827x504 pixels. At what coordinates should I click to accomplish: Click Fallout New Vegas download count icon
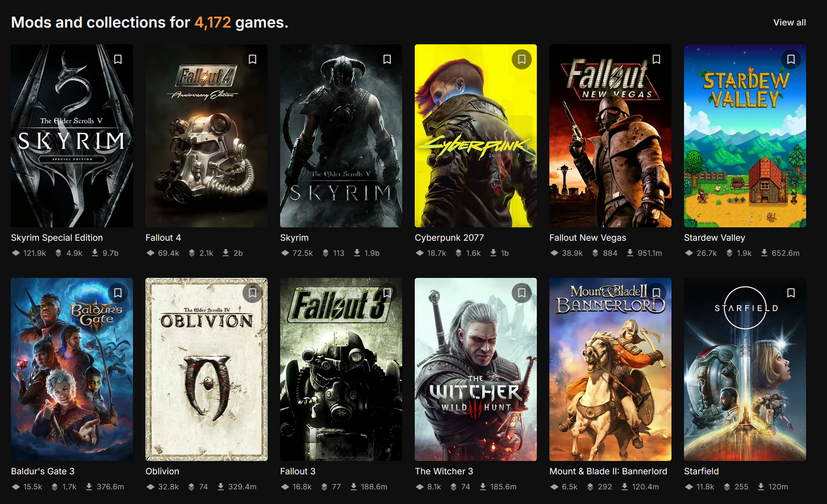[630, 253]
